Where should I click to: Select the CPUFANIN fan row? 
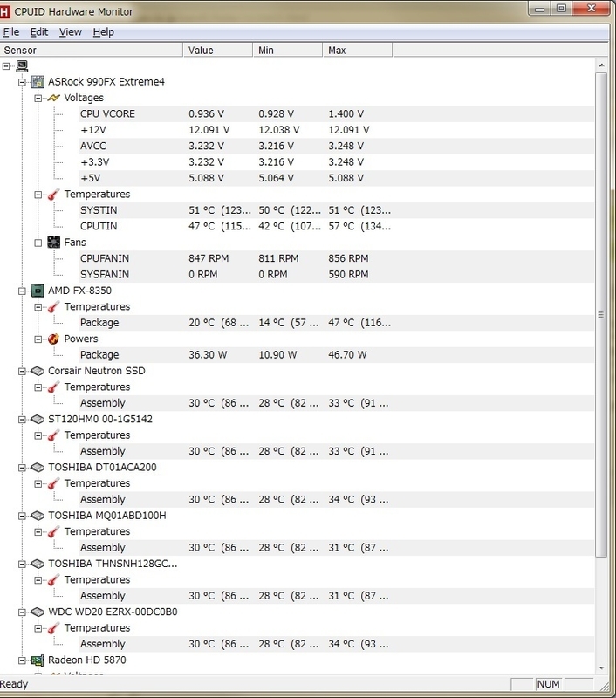pos(336,258)
